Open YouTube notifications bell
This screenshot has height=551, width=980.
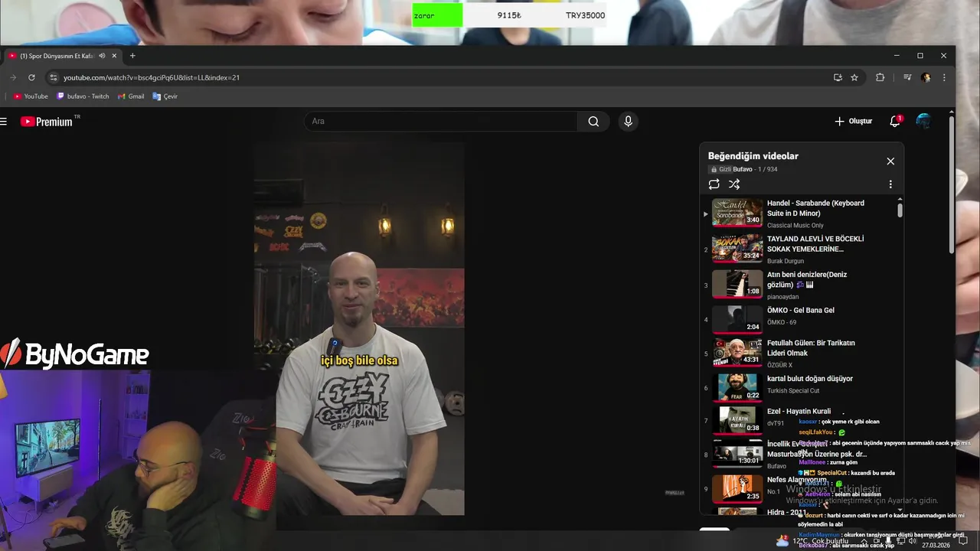894,121
